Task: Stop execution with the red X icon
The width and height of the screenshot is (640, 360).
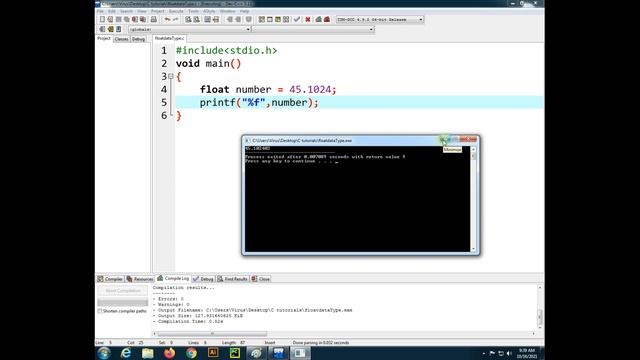Action: click(x=308, y=19)
